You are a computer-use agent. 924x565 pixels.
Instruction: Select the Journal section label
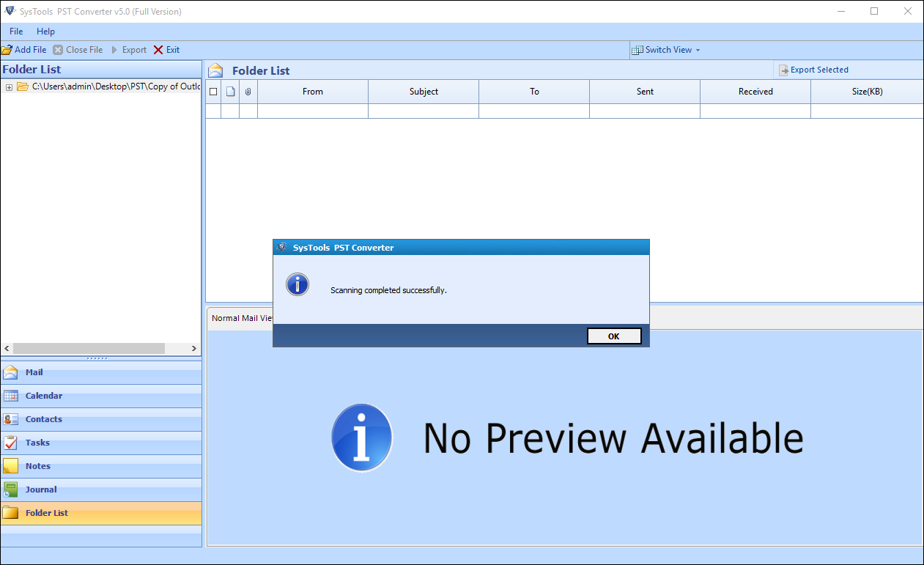coord(41,490)
